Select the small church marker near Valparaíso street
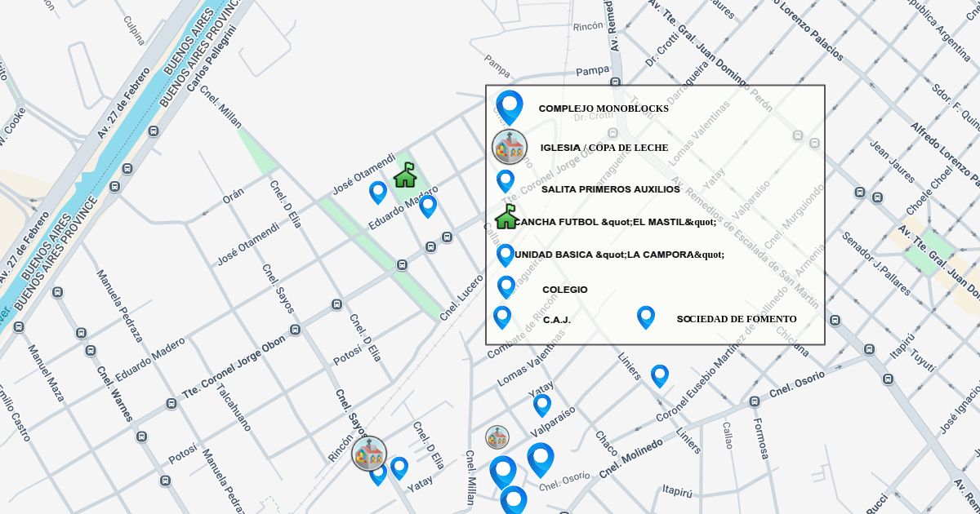 coord(497,437)
